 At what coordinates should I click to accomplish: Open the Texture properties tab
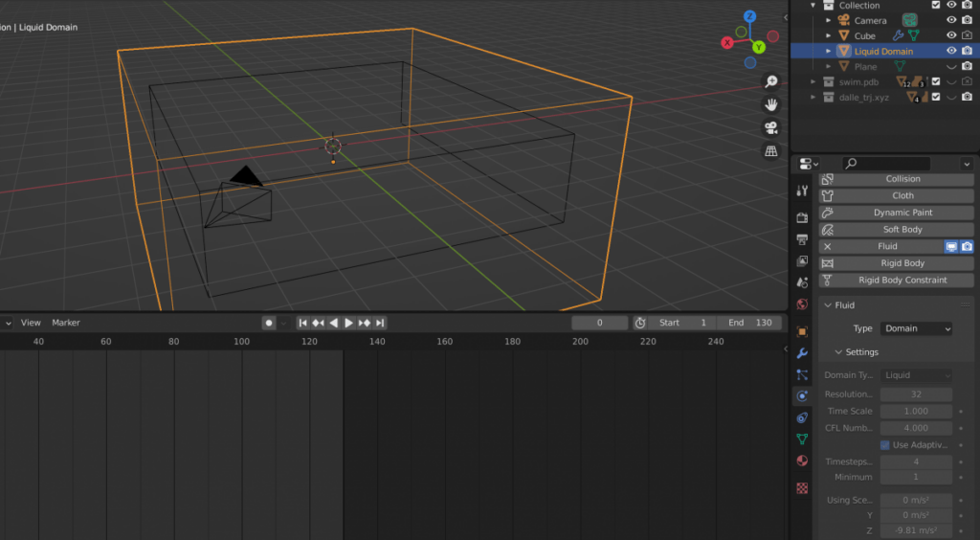[803, 487]
